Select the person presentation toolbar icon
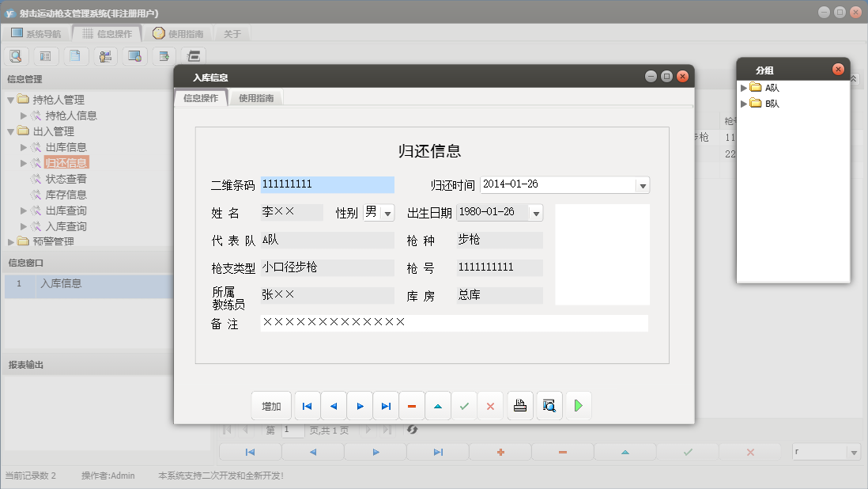Viewport: 868px width, 489px height. (104, 55)
